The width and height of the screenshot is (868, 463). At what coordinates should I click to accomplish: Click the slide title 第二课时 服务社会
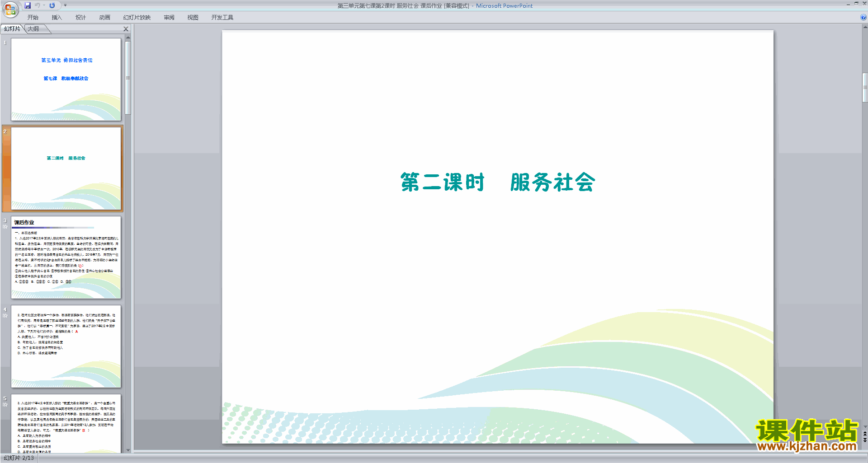coord(498,182)
